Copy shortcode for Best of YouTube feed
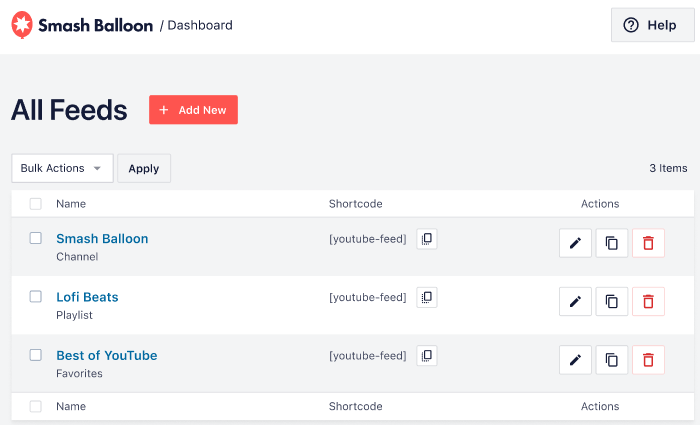Viewport: 700px width, 425px height. [x=427, y=355]
